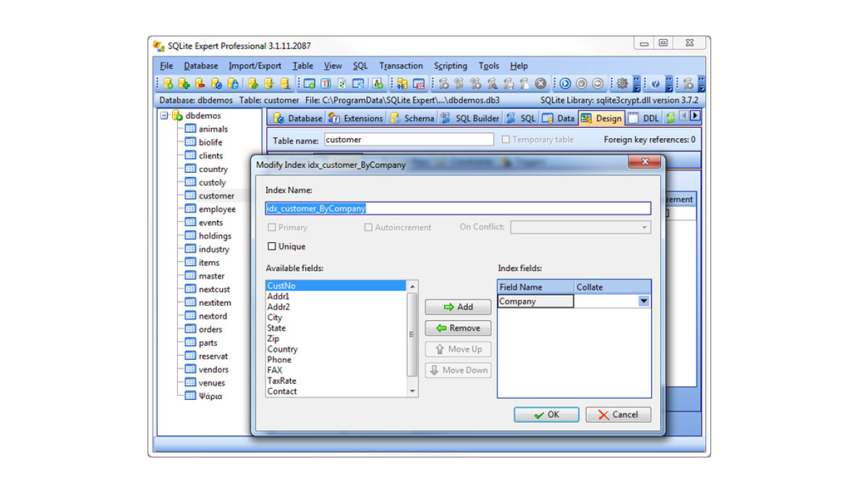Image resolution: width=868 pixels, height=488 pixels.
Task: Click the red X icon on Cancel button
Action: [604, 415]
